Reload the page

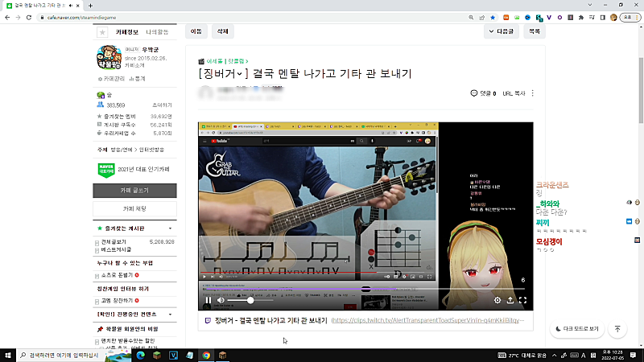(29, 18)
